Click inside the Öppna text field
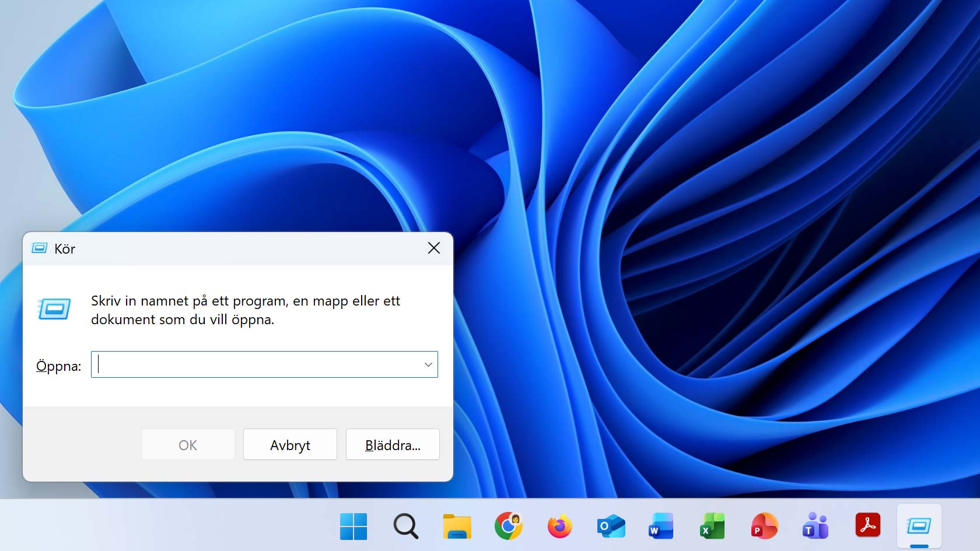Viewport: 980px width, 551px height. (x=257, y=364)
